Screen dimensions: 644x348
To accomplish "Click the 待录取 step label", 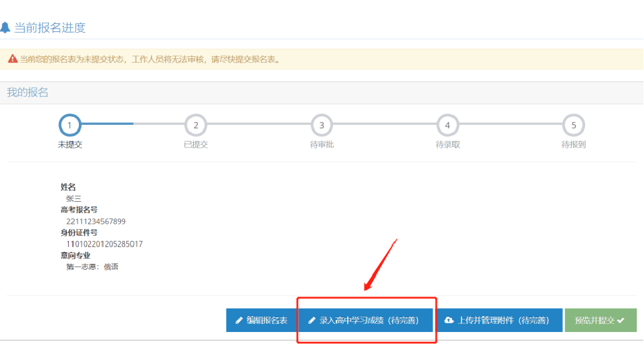I will 447,144.
